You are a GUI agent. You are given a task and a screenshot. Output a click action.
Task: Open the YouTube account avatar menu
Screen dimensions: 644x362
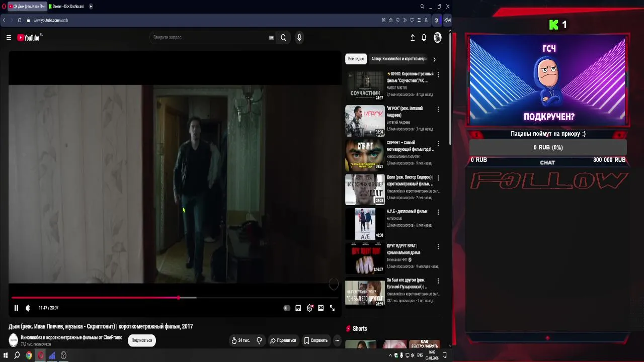438,38
